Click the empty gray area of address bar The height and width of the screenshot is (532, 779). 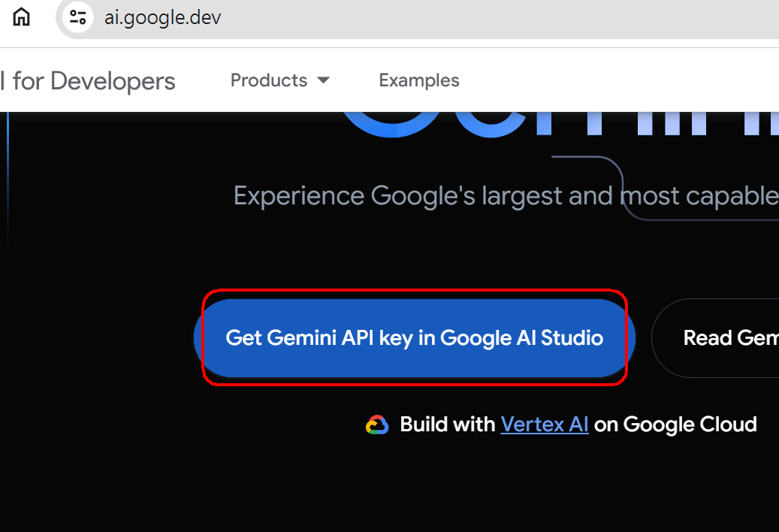click(x=497, y=19)
